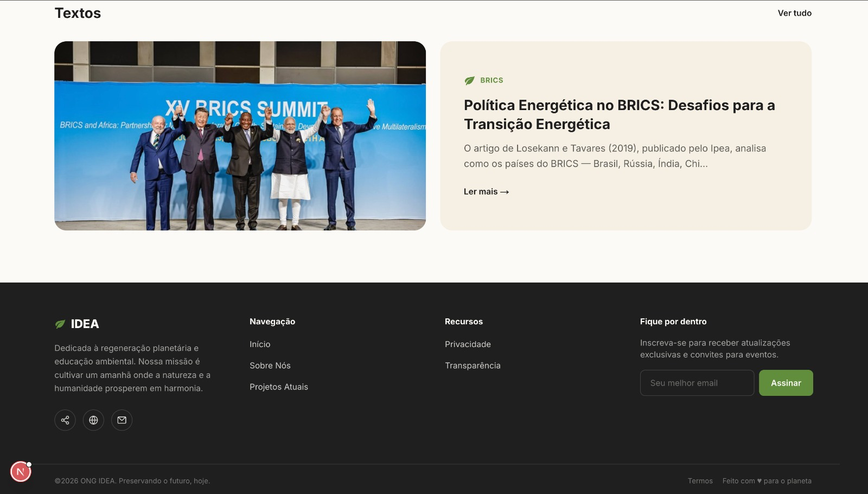Open the Privacidade page
Viewport: 868px width, 494px height.
click(468, 344)
